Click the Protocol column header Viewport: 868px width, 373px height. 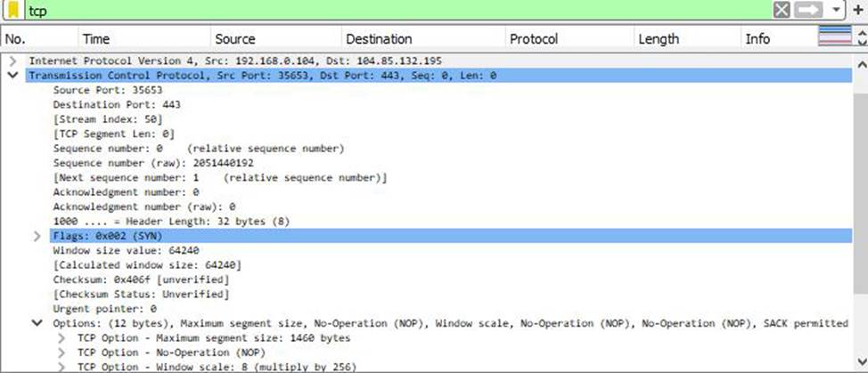coord(533,38)
